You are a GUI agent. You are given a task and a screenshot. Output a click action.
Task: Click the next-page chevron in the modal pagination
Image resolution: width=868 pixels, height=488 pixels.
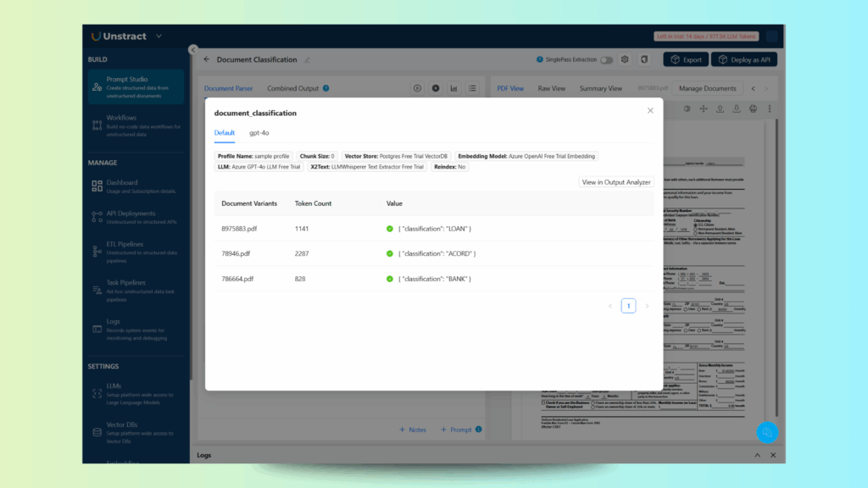[647, 306]
